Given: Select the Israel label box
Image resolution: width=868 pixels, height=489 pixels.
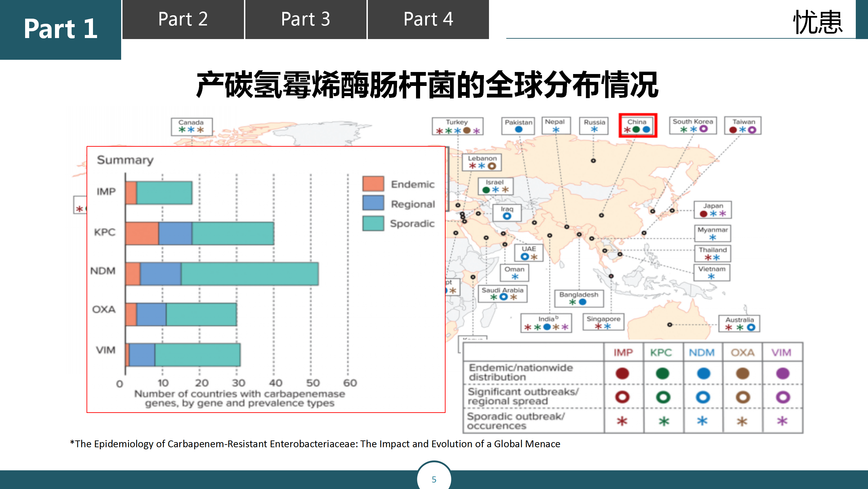Looking at the screenshot, I should [495, 186].
